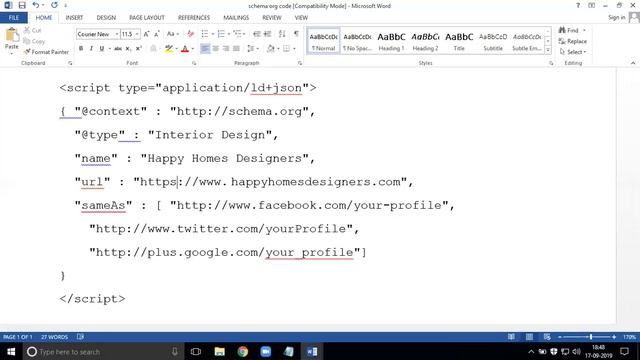640x360 pixels.
Task: Click the multilevel list icon
Action: (x=238, y=34)
